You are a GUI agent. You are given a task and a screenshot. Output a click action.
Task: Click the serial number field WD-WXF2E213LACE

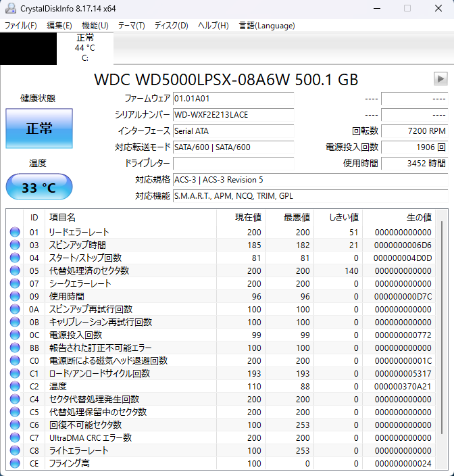click(x=233, y=115)
